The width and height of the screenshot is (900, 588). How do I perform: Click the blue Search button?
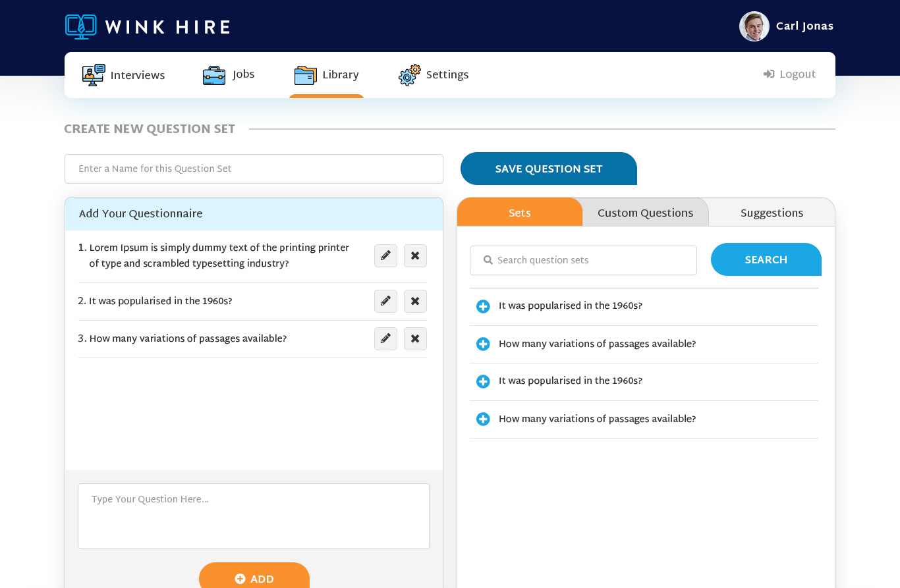click(766, 259)
